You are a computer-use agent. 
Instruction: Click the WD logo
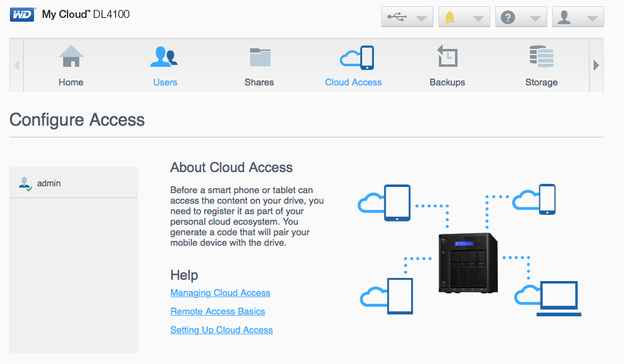tap(22, 15)
